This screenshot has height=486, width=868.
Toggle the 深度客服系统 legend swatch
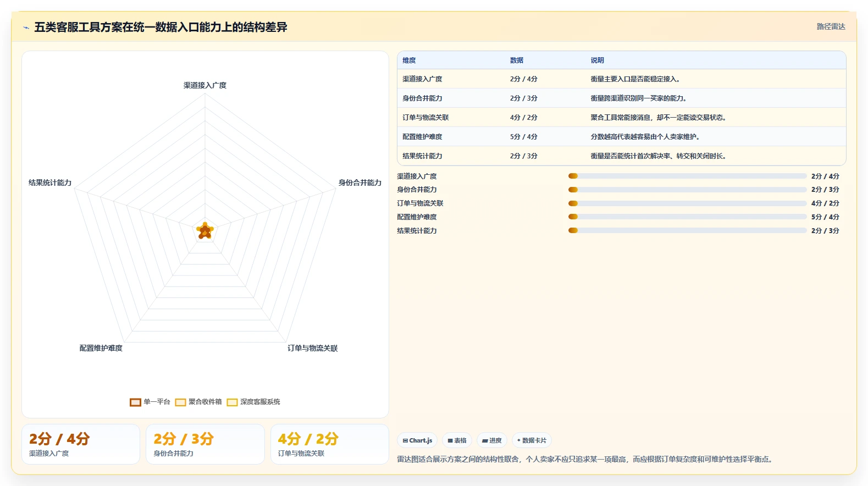pos(232,402)
